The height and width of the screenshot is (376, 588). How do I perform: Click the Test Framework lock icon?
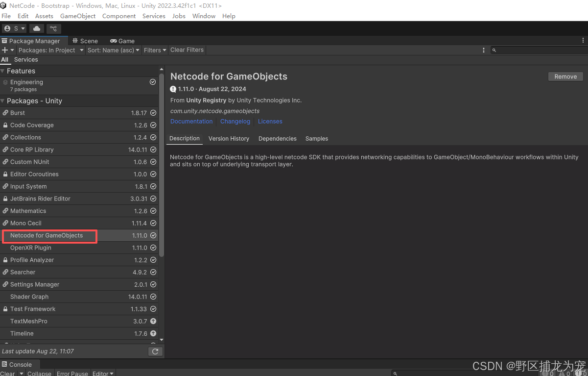click(x=5, y=309)
